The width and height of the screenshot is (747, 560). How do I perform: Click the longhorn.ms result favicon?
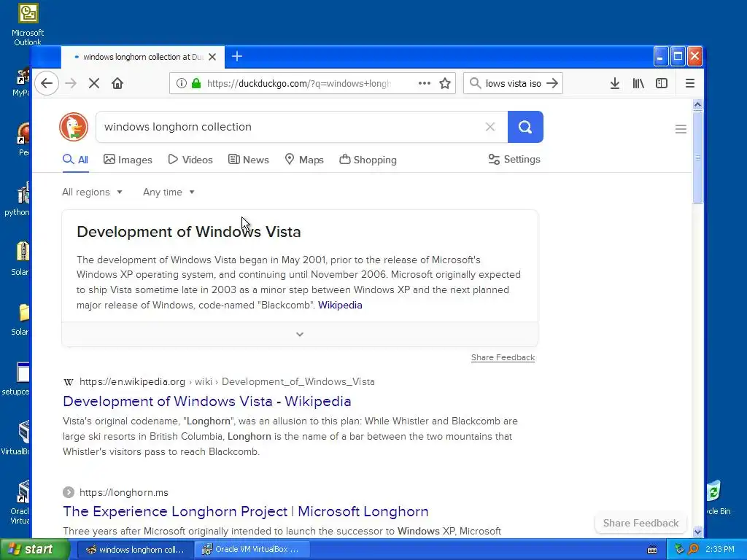69,492
